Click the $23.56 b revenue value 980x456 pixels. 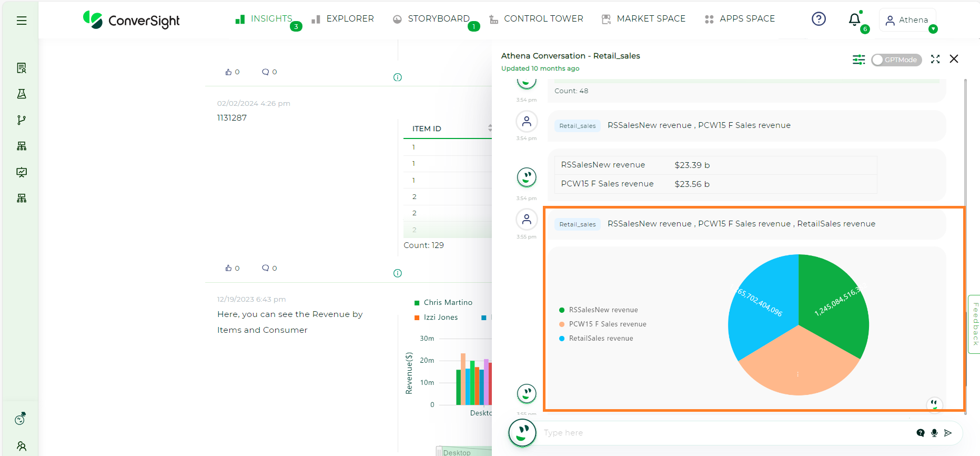pos(692,184)
